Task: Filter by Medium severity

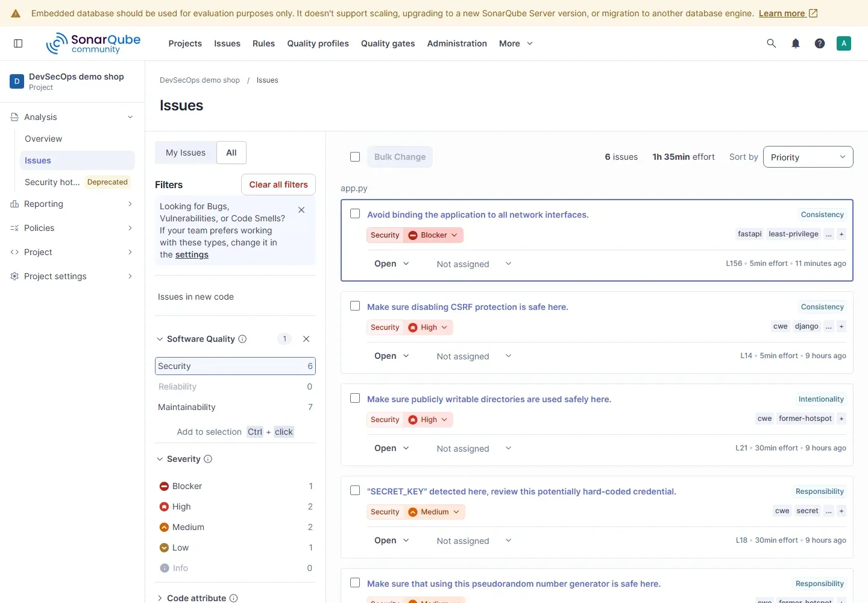Action: coord(235,527)
